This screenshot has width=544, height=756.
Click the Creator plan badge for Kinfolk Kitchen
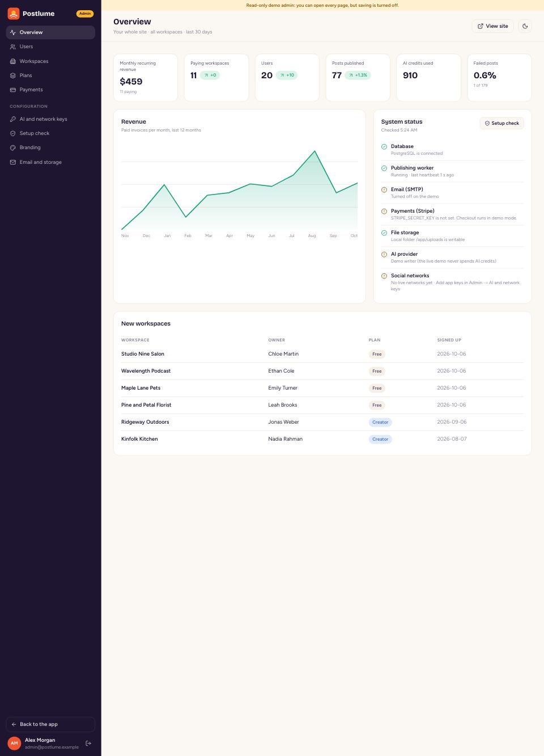[380, 439]
